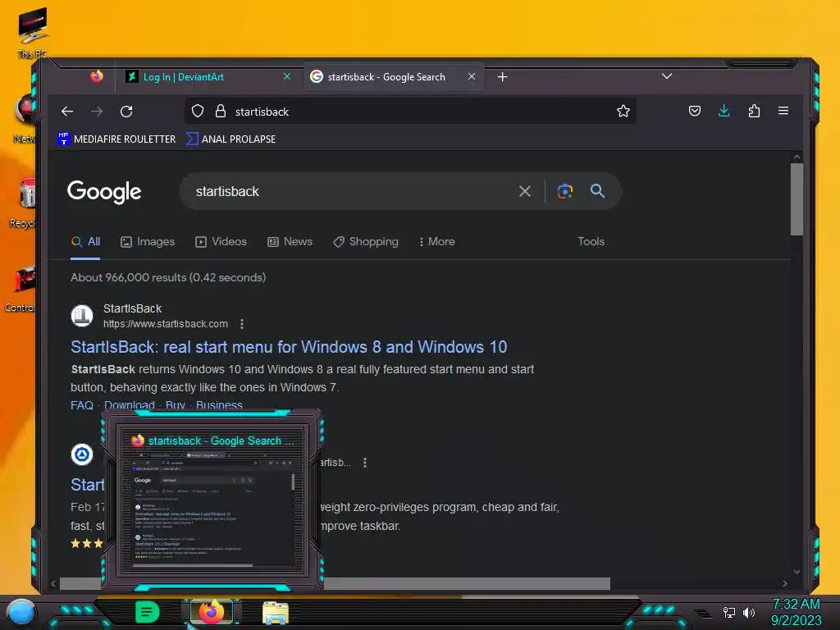Image resolution: width=840 pixels, height=630 pixels.
Task: Open the volume speaker tray icon
Action: 748,612
